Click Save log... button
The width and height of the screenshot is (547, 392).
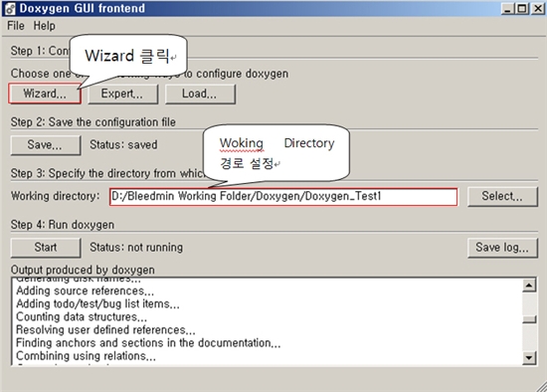click(502, 248)
